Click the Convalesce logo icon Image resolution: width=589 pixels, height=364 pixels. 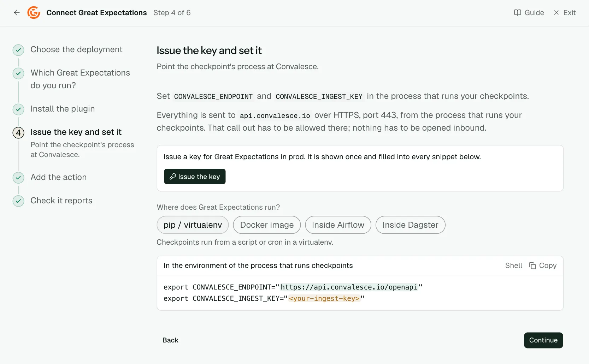point(34,13)
